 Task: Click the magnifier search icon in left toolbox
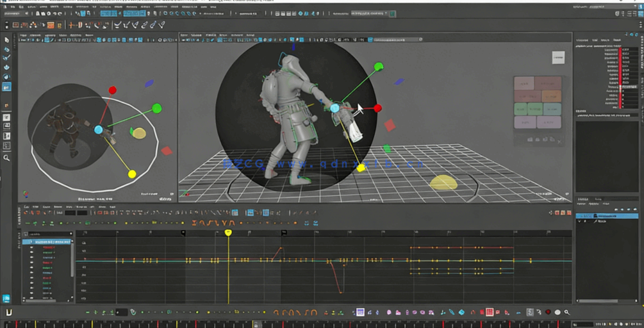tap(7, 158)
